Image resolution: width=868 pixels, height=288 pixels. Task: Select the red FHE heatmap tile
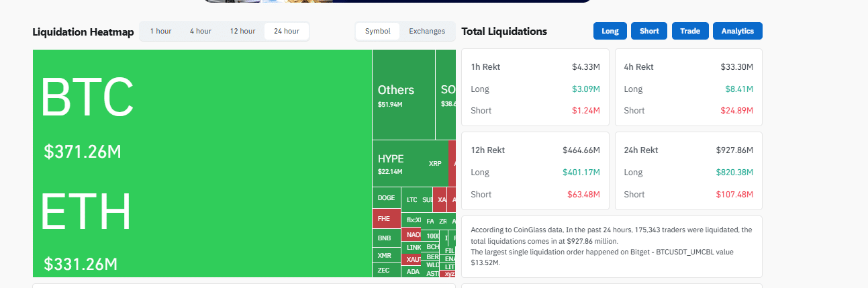386,218
